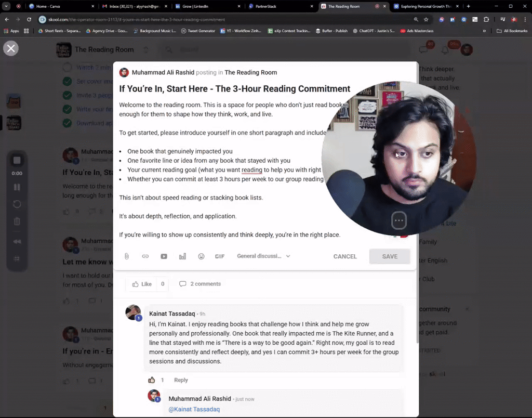Reply to Kainat Tassadaq's comment

click(181, 380)
